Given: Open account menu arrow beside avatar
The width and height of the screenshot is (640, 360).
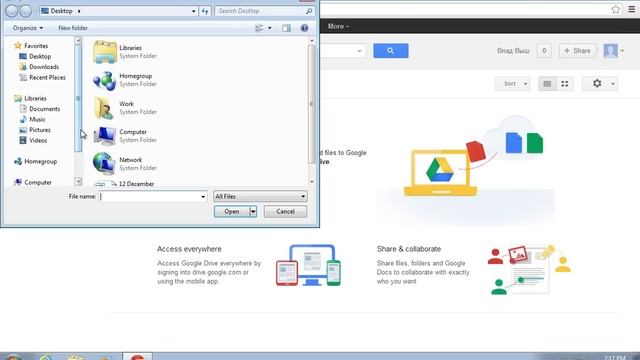Looking at the screenshot, I should pyautogui.click(x=622, y=51).
